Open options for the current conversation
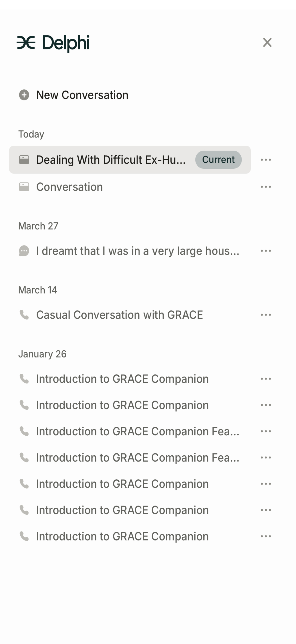The width and height of the screenshot is (296, 644). [x=266, y=160]
